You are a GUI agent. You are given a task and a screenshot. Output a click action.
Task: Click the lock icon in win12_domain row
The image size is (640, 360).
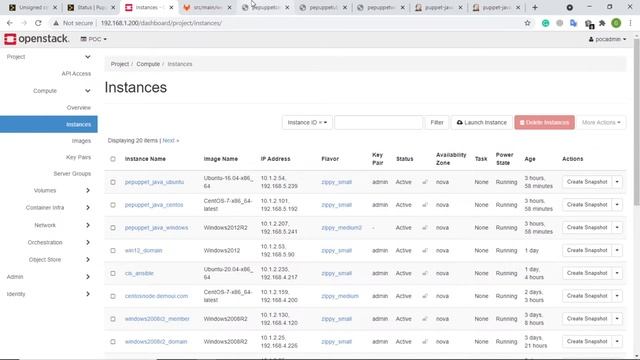click(425, 251)
